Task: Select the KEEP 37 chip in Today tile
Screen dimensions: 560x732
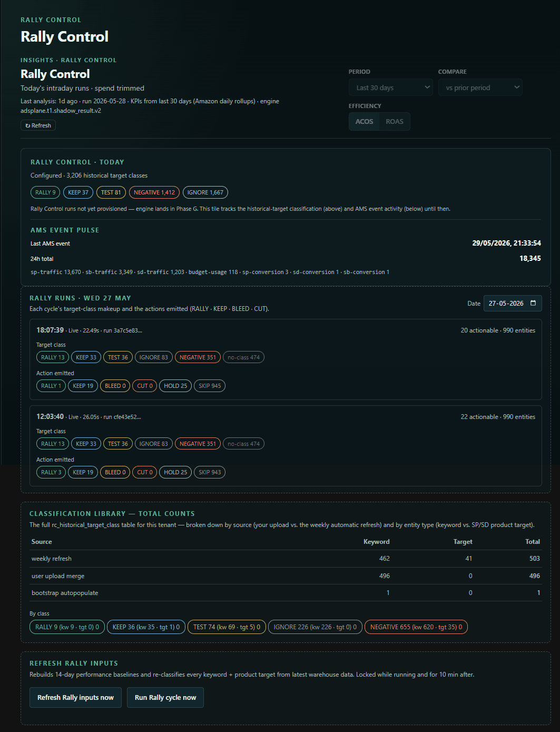Action: coord(78,192)
